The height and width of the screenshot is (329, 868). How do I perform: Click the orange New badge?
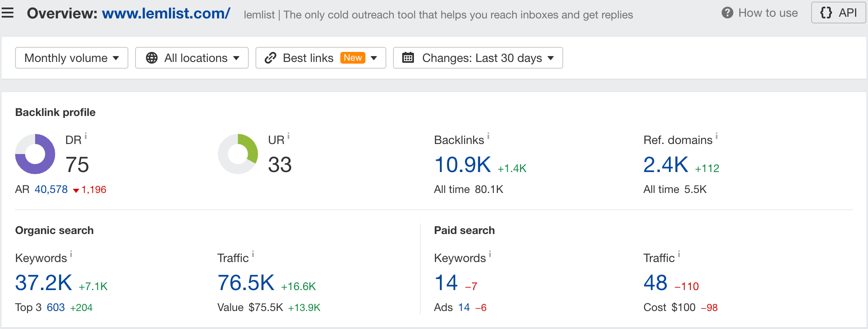[353, 58]
